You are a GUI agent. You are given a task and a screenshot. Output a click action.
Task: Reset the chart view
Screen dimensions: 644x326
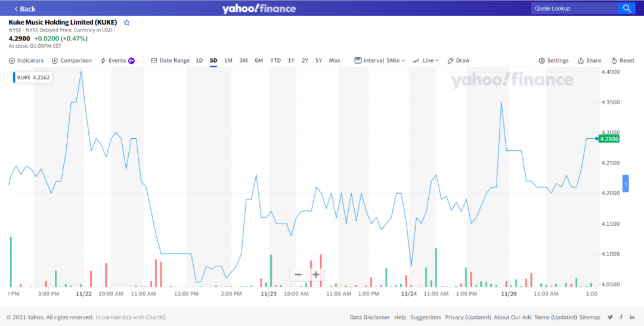click(x=623, y=61)
